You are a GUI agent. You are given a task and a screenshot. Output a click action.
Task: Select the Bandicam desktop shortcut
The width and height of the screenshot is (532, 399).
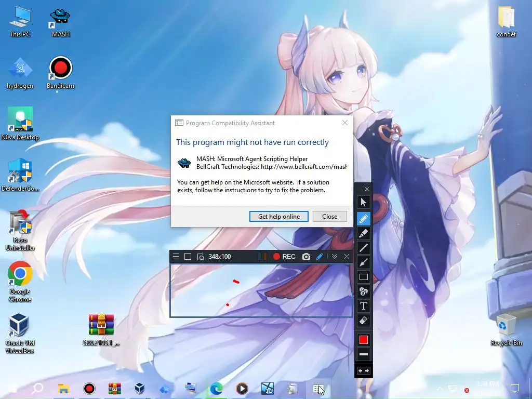coord(60,73)
